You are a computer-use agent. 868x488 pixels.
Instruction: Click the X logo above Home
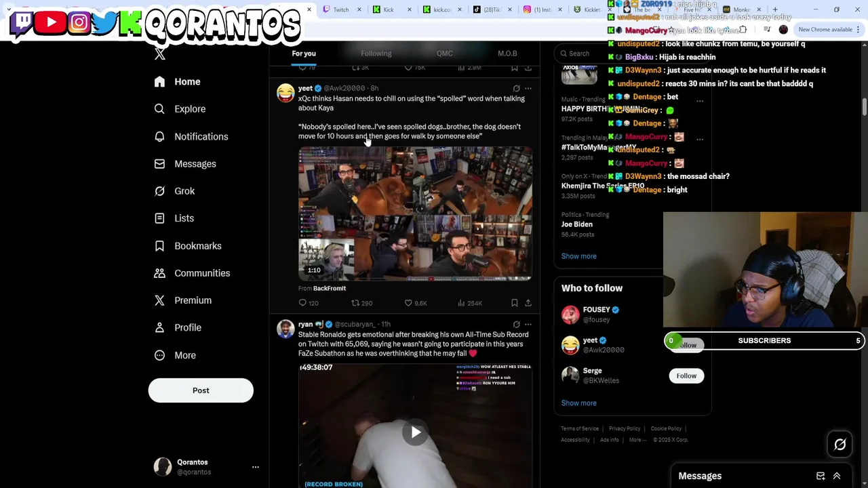(x=160, y=55)
